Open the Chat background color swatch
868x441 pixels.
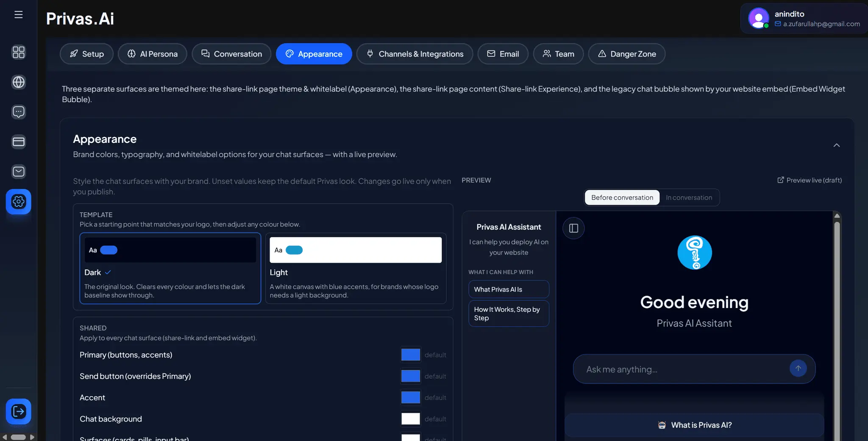click(x=411, y=419)
